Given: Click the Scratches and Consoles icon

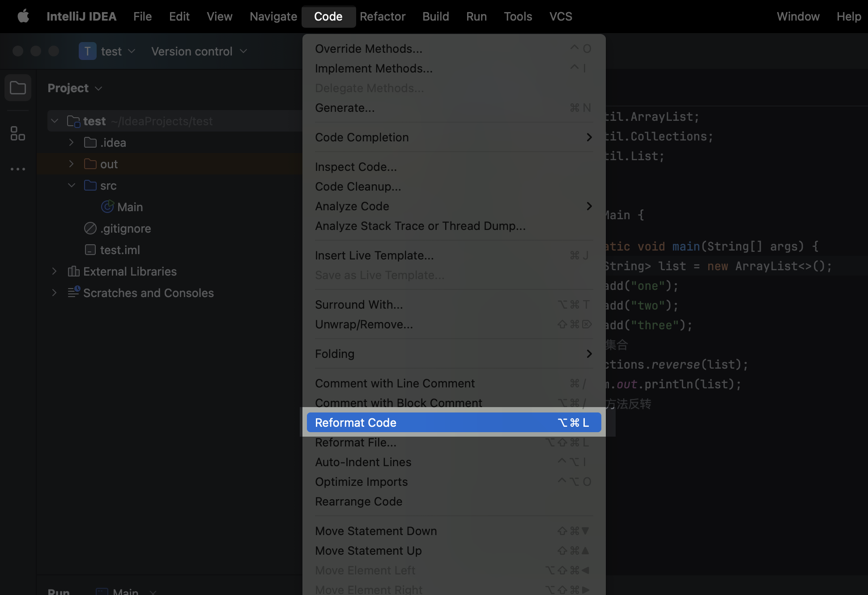Looking at the screenshot, I should coord(73,293).
